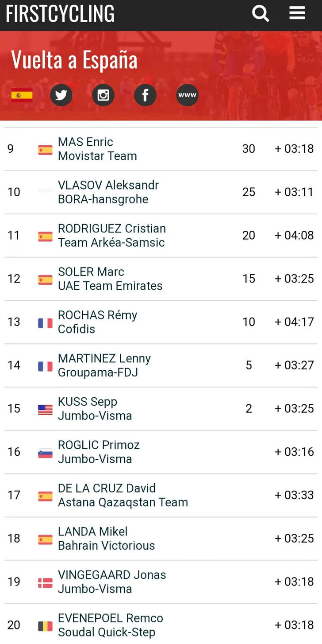This screenshot has height=644, width=322.
Task: Click the FIRSTCYCLING logo
Action: point(60,13)
